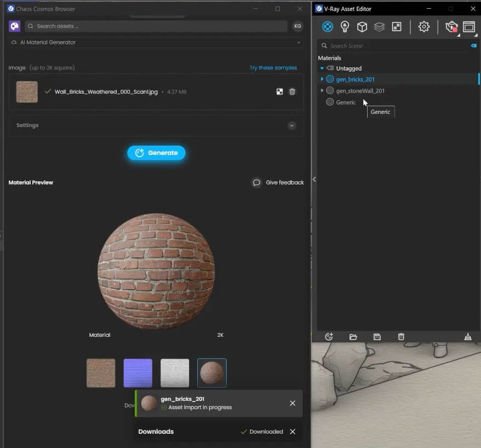Viewport: 481px width, 448px height.
Task: Purge unused assets with broom icon
Action: (x=468, y=337)
